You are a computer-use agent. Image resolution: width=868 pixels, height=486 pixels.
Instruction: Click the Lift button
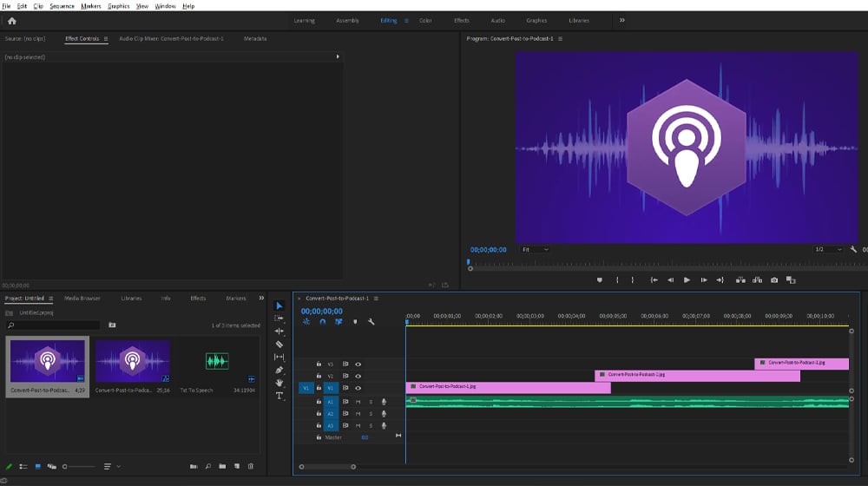pyautogui.click(x=740, y=280)
